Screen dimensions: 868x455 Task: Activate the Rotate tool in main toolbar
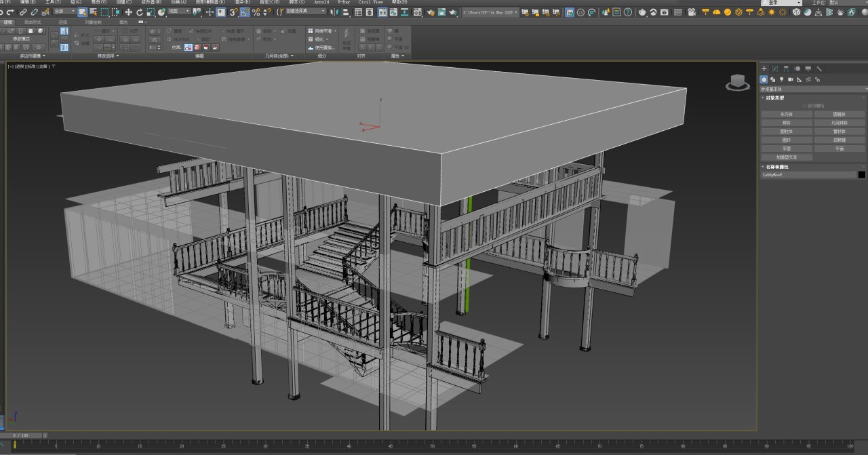[140, 12]
